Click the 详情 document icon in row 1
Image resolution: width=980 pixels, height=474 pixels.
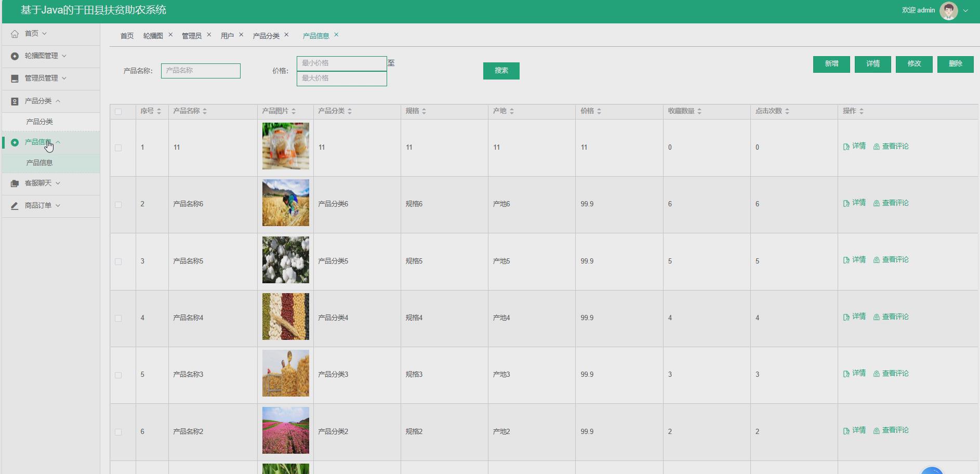click(847, 146)
